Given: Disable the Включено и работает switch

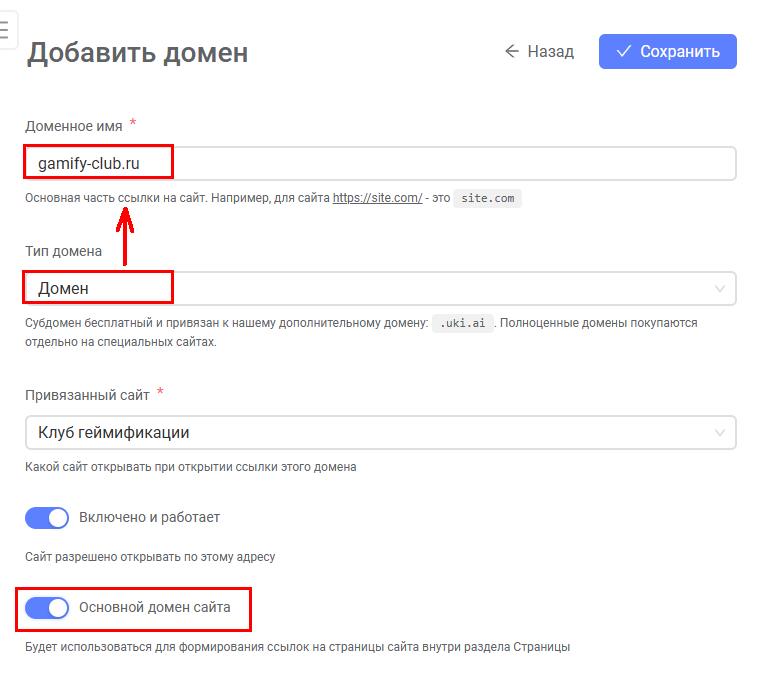Looking at the screenshot, I should tap(47, 518).
